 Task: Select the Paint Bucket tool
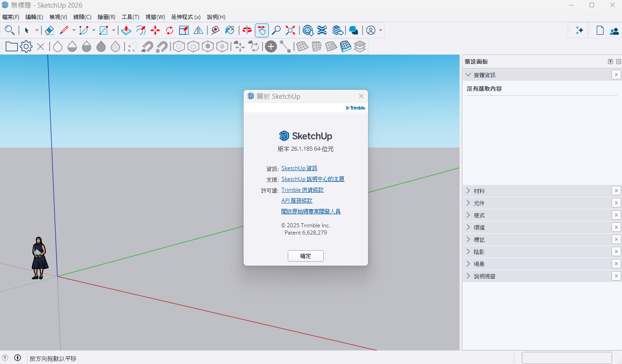click(230, 30)
